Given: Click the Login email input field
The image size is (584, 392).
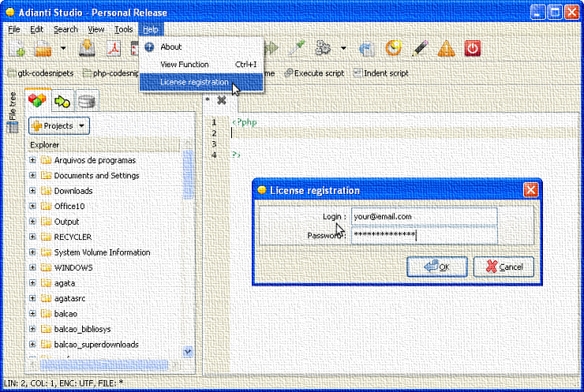Looking at the screenshot, I should (x=424, y=217).
